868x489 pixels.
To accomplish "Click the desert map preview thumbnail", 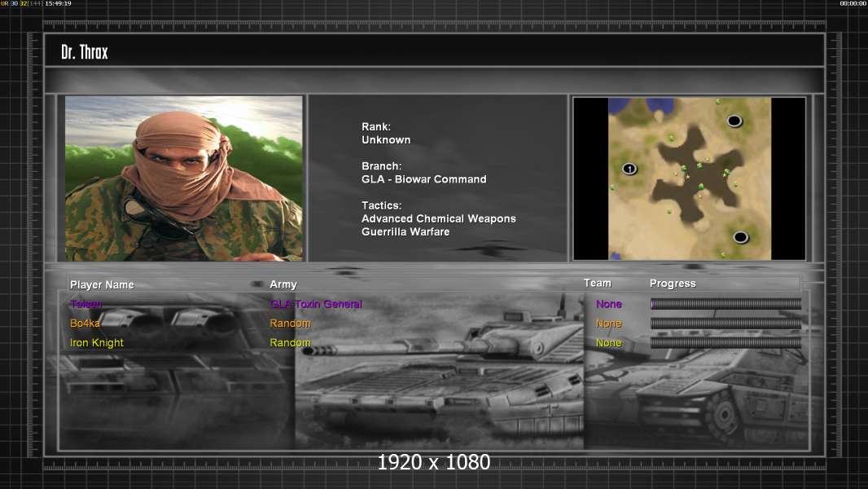I will click(689, 178).
